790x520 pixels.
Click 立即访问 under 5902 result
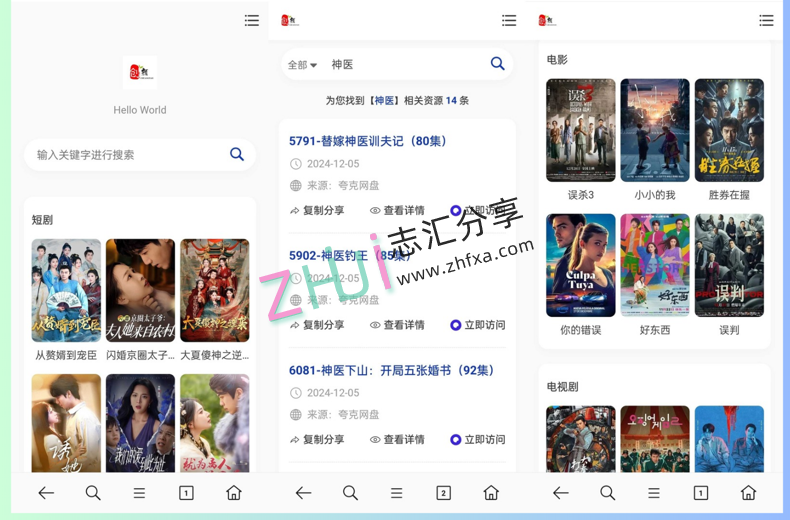point(478,325)
